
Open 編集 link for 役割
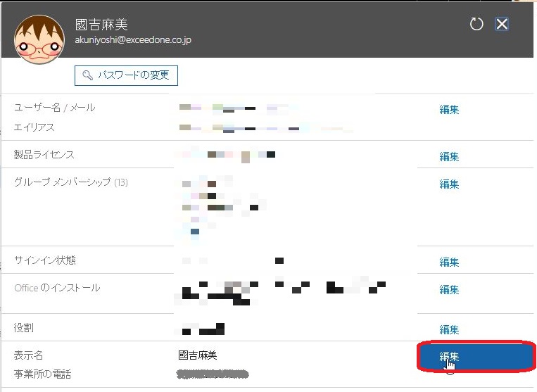449,329
